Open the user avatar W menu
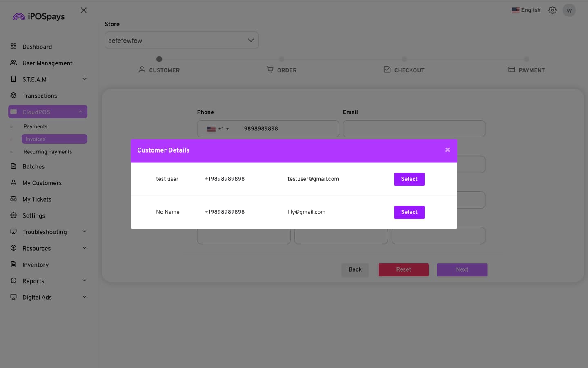 tap(569, 10)
